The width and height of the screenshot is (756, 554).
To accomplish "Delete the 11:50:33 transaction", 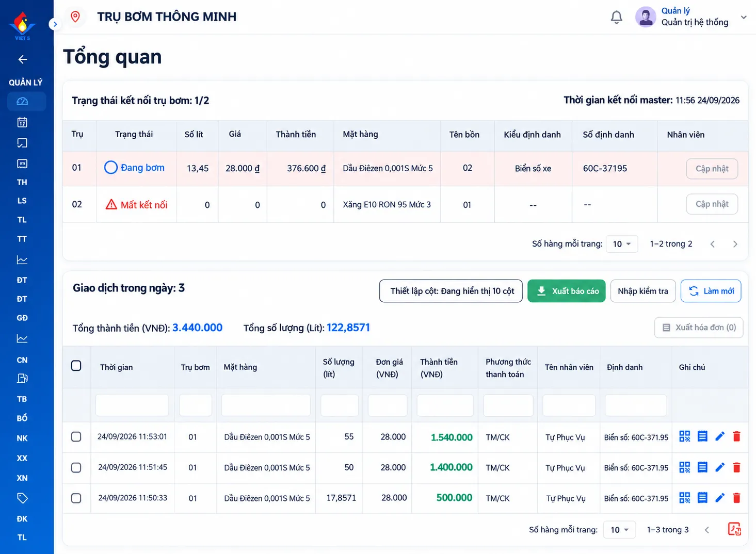I will pyautogui.click(x=736, y=498).
